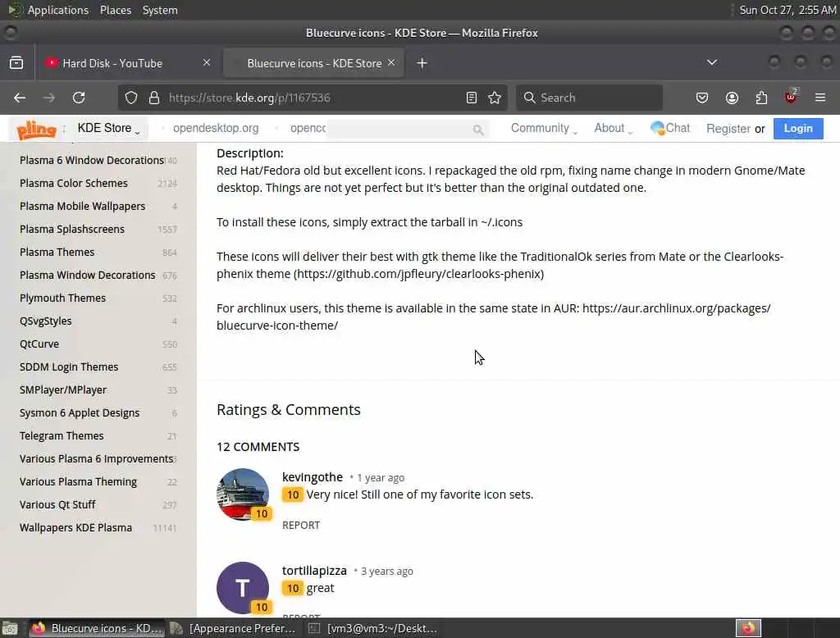The height and width of the screenshot is (638, 840).
Task: Click the site security padlock icon
Action: pos(154,98)
